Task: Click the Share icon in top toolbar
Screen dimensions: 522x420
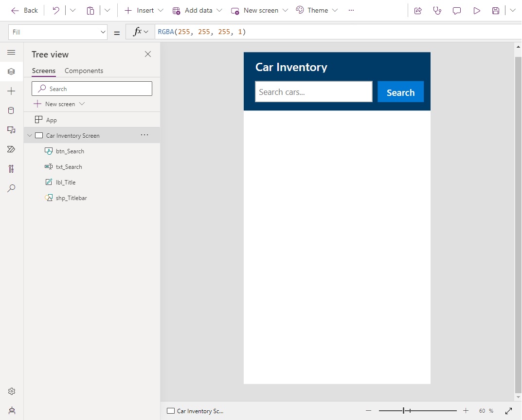Action: tap(417, 11)
